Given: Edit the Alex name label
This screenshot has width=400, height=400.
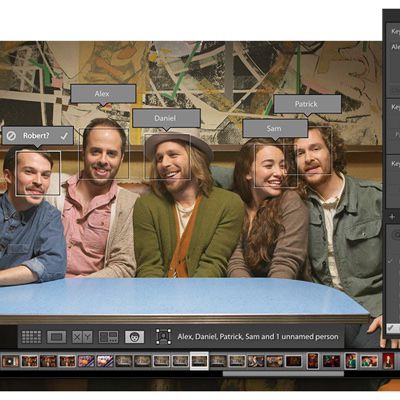Looking at the screenshot, I should pos(103,94).
